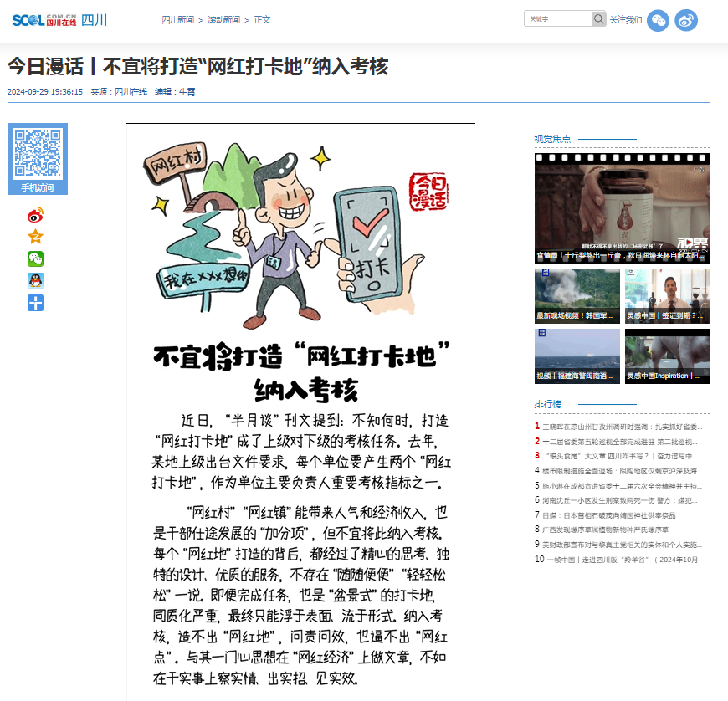
Task: Click the publish time 2024-09-29 19:36:15
Action: click(45, 92)
